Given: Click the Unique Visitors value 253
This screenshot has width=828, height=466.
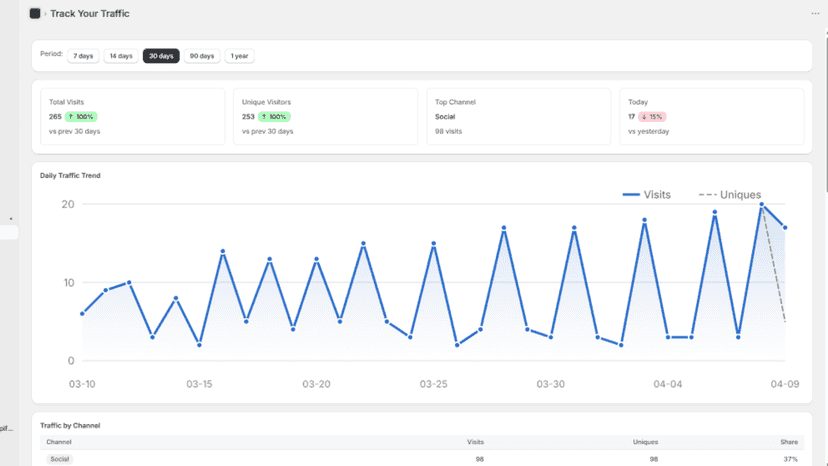Looking at the screenshot, I should tap(248, 117).
